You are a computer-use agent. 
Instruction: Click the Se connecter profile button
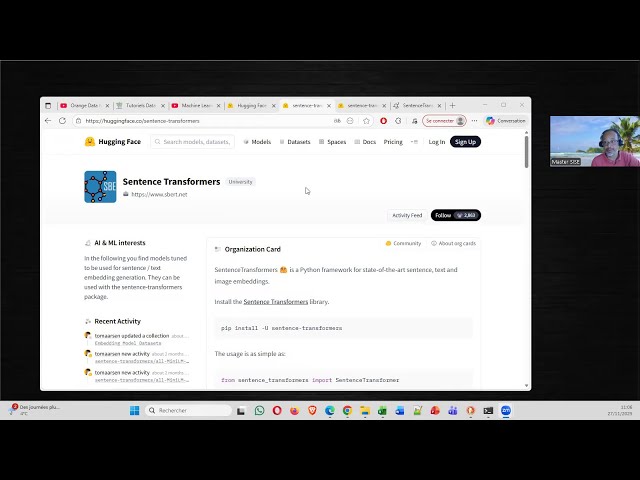tap(444, 121)
